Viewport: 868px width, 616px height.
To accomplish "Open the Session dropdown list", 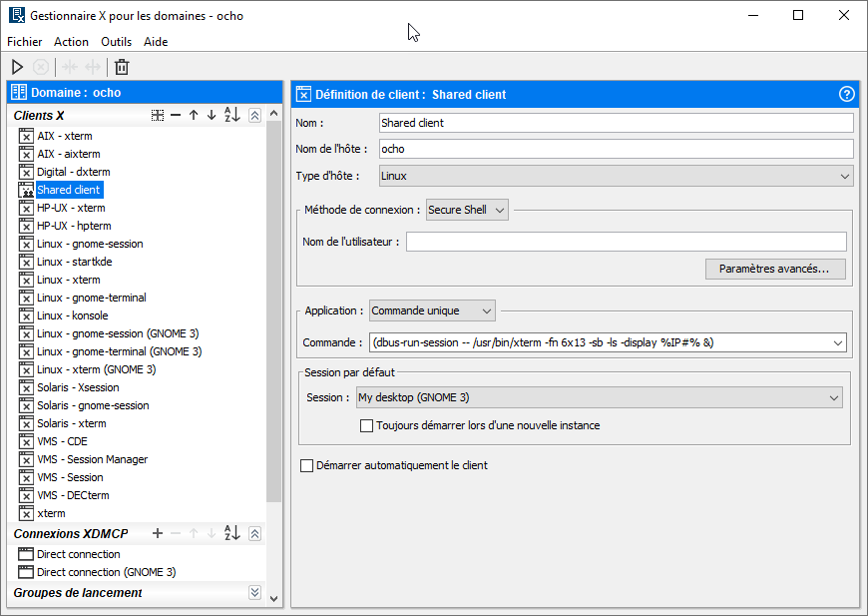I will 599,397.
